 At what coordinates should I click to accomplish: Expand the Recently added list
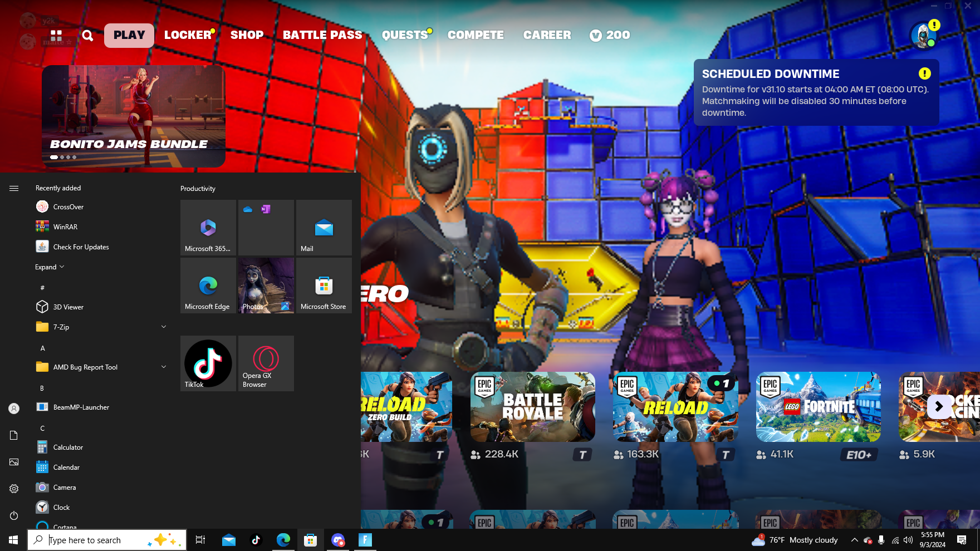pos(50,267)
